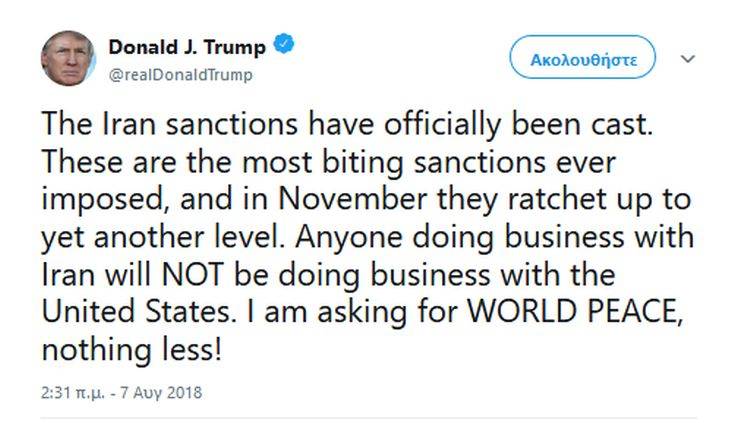Click the blue verified badge icon
735x423 pixels.
click(285, 46)
